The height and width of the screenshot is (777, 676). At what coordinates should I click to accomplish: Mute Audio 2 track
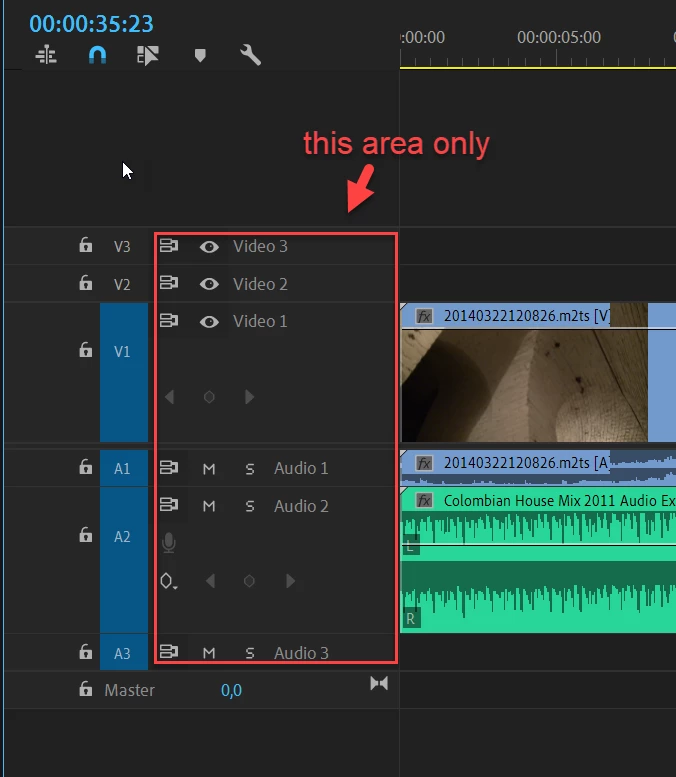(x=209, y=506)
